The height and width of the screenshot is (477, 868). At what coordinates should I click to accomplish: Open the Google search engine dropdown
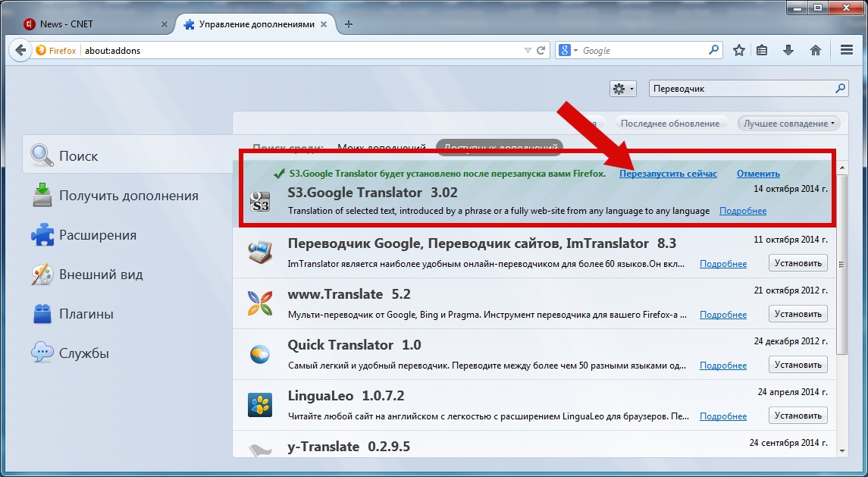tap(569, 50)
